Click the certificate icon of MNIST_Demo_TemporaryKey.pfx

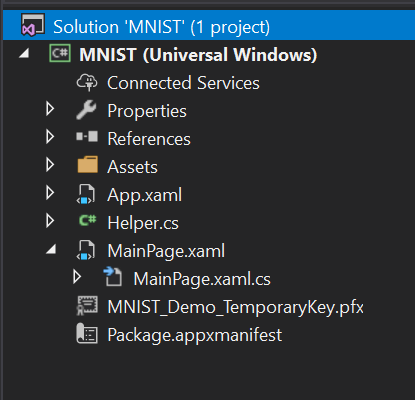pyautogui.click(x=87, y=305)
